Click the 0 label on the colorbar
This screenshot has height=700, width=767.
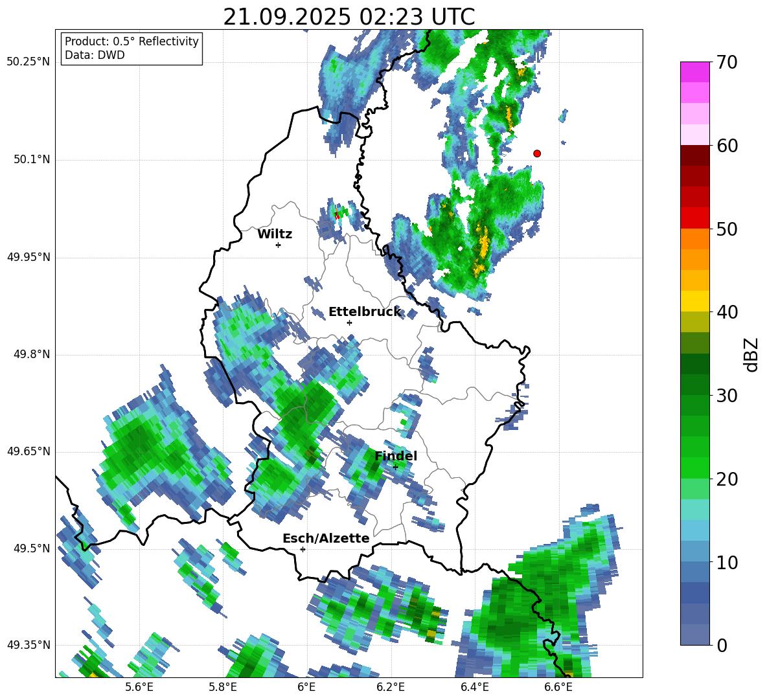tap(721, 645)
